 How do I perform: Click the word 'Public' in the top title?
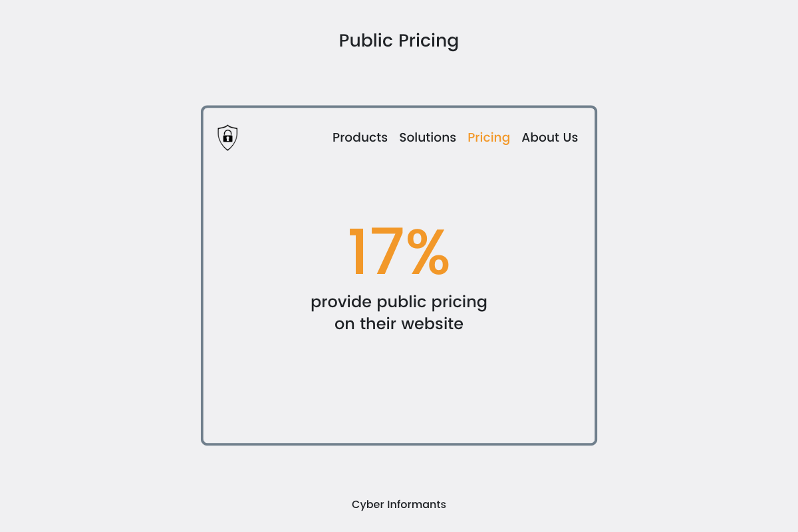(x=366, y=41)
